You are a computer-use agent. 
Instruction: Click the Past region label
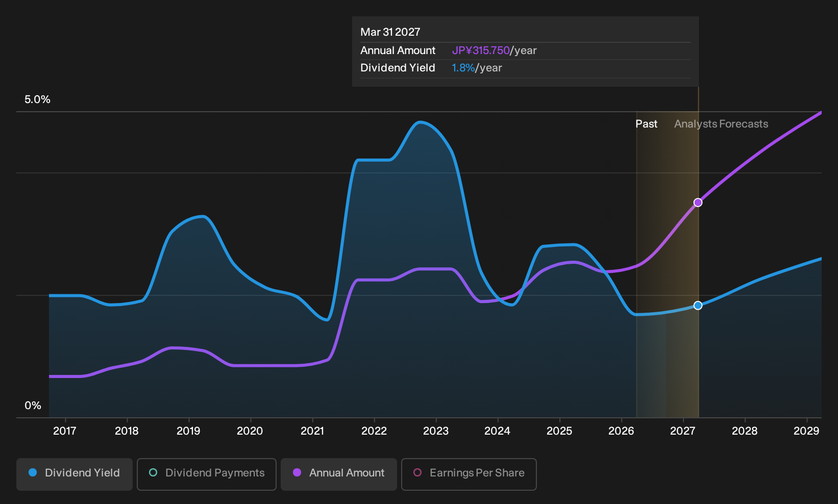[646, 124]
